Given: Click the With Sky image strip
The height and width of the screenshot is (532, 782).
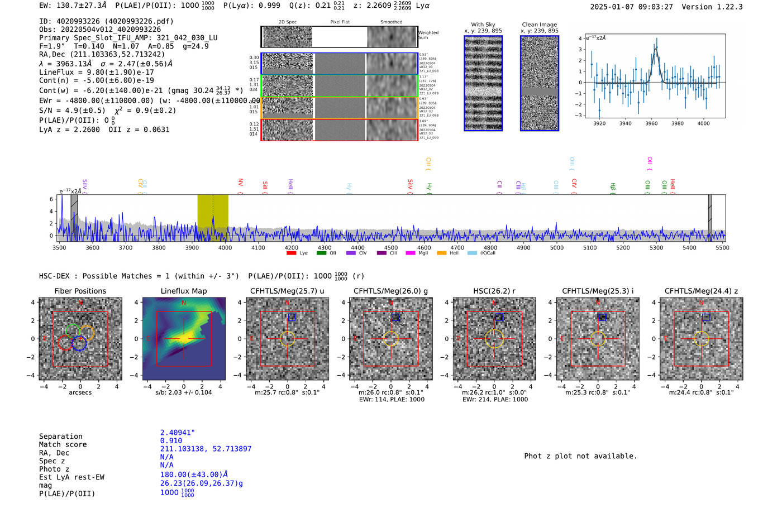Looking at the screenshot, I should coord(483,83).
